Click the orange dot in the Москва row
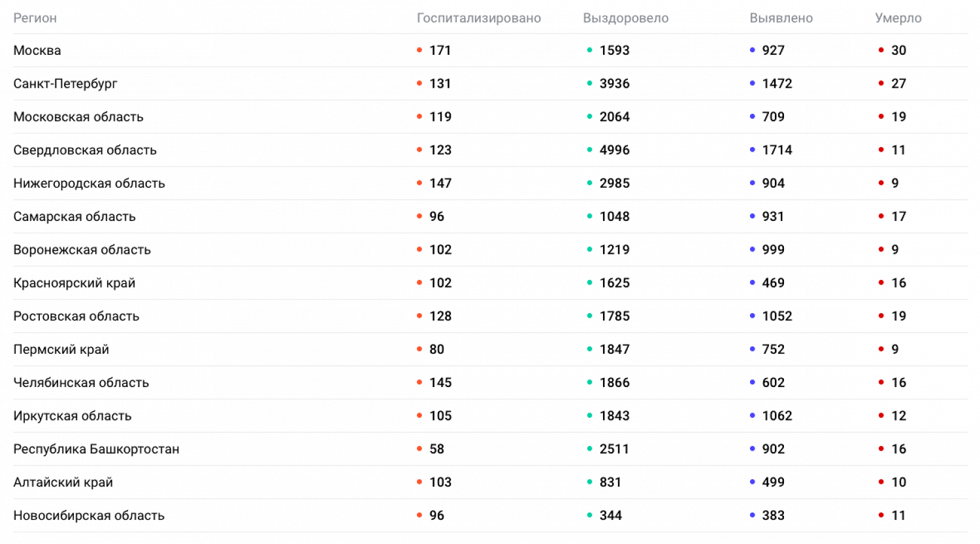980x544 pixels. 419,50
